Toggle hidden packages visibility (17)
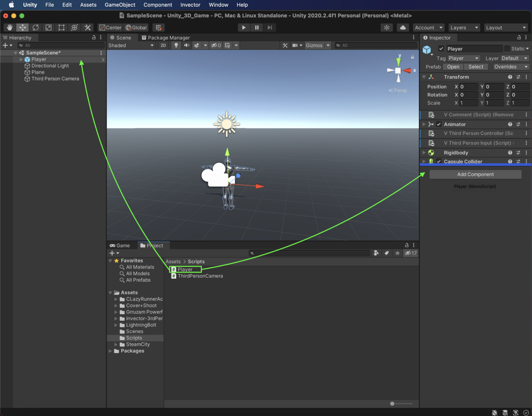 [x=411, y=253]
